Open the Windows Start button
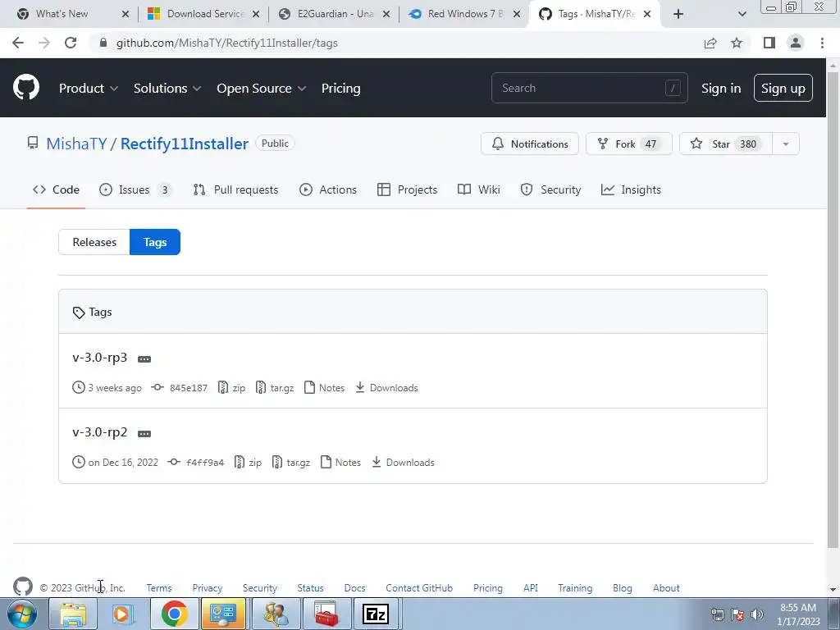This screenshot has height=630, width=840. point(22,614)
